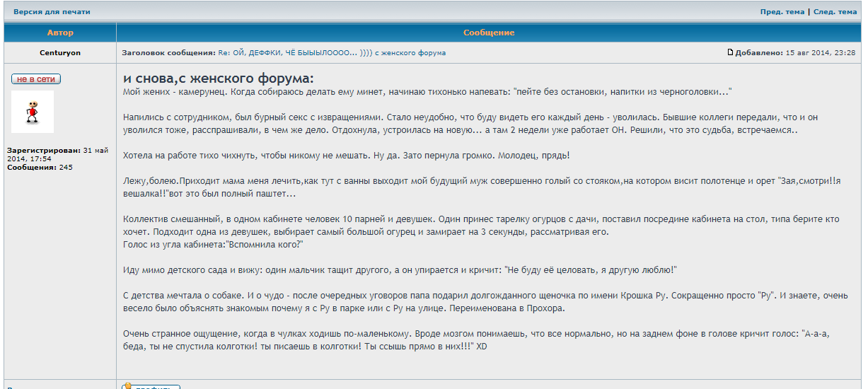Screen dimensions: 868x389
Task: Open the Centuryon author name
Action: pyautogui.click(x=60, y=53)
